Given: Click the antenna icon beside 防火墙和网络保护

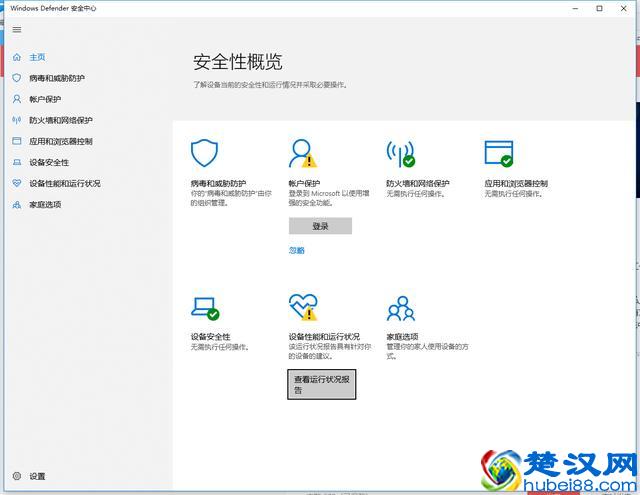Looking at the screenshot, I should pos(17,120).
